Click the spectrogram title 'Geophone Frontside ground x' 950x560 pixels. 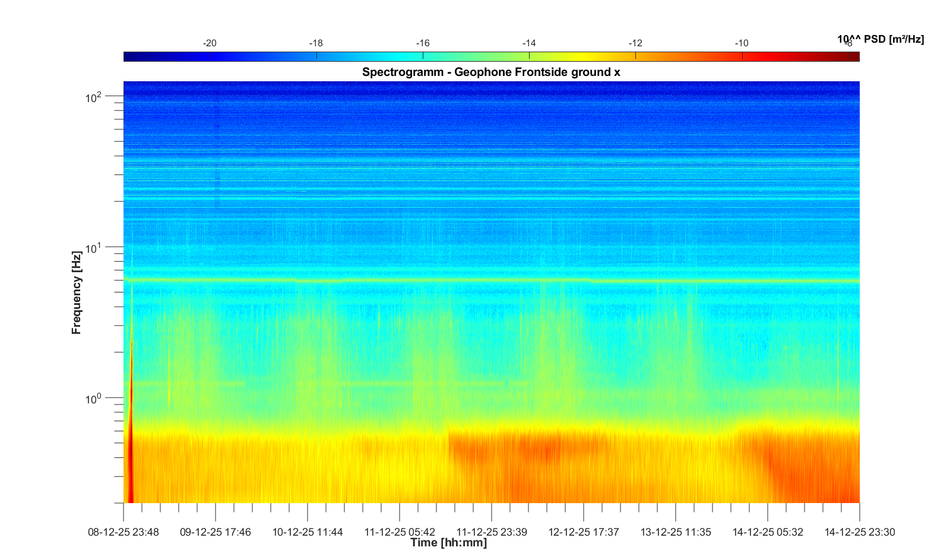pos(491,72)
